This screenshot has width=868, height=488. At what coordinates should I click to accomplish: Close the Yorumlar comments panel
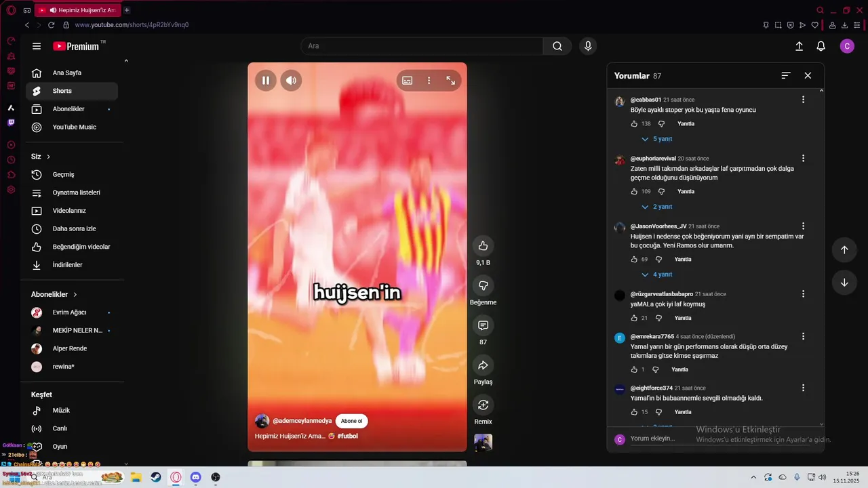coord(808,75)
